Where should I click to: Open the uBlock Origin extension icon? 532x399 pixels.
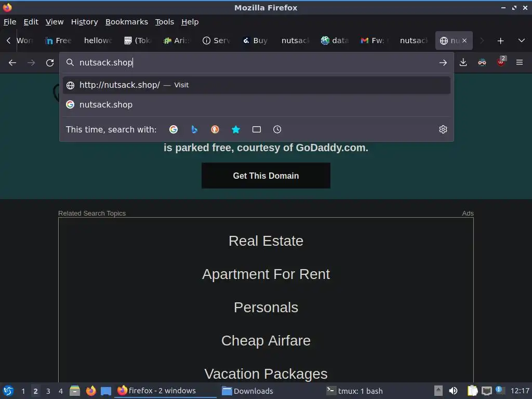click(x=501, y=62)
